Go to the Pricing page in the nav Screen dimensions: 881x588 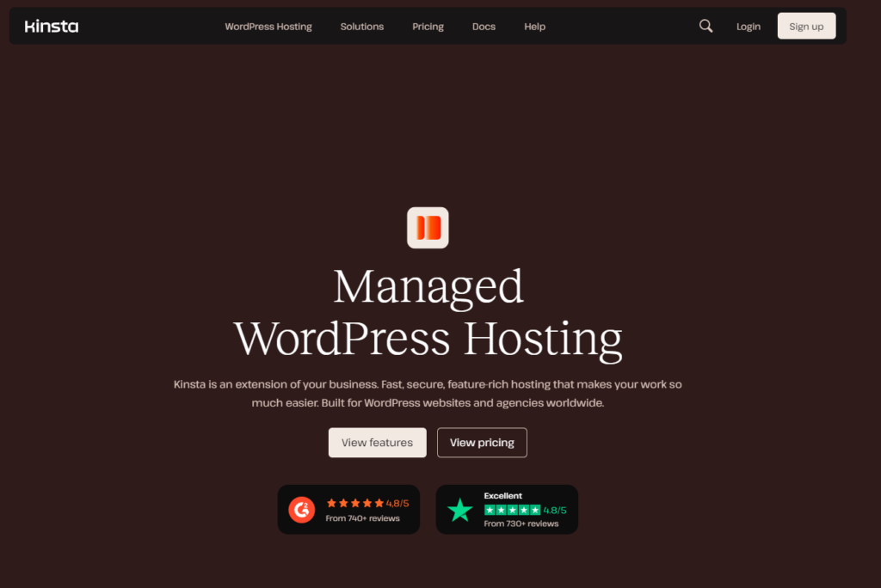tap(428, 27)
